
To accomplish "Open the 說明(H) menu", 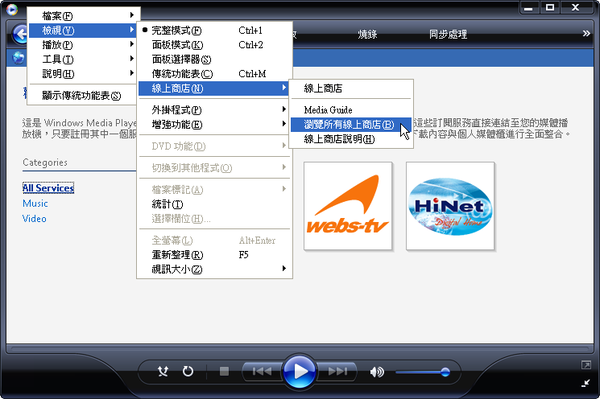I will coord(82,73).
